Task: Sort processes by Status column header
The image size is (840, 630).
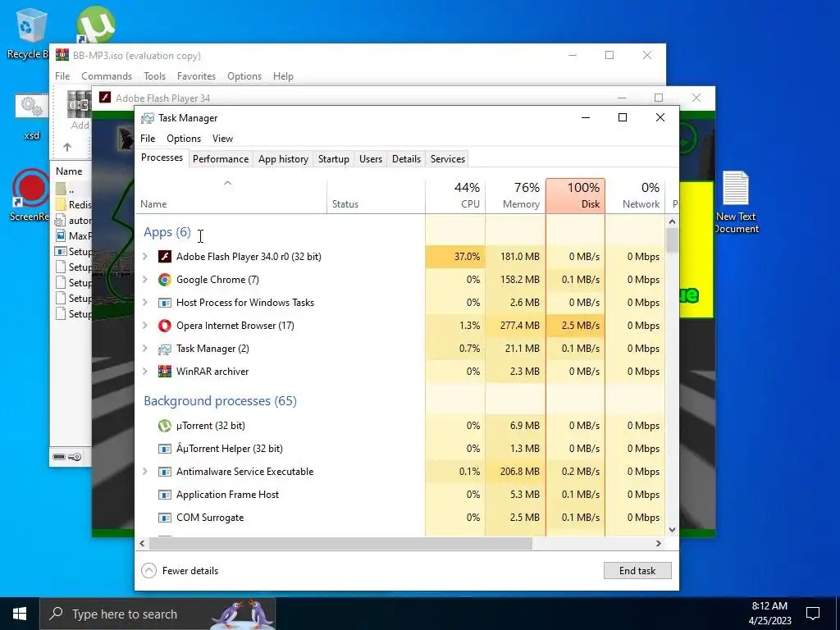Action: tap(376, 196)
